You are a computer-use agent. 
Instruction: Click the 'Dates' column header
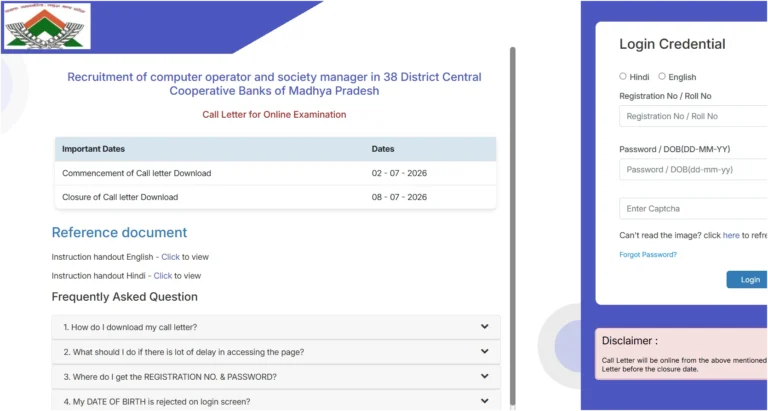pos(383,149)
